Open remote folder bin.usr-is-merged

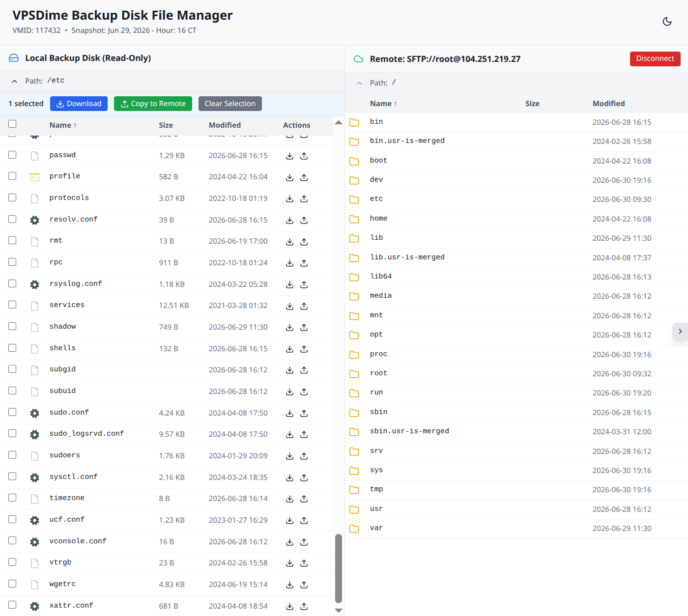pos(407,141)
